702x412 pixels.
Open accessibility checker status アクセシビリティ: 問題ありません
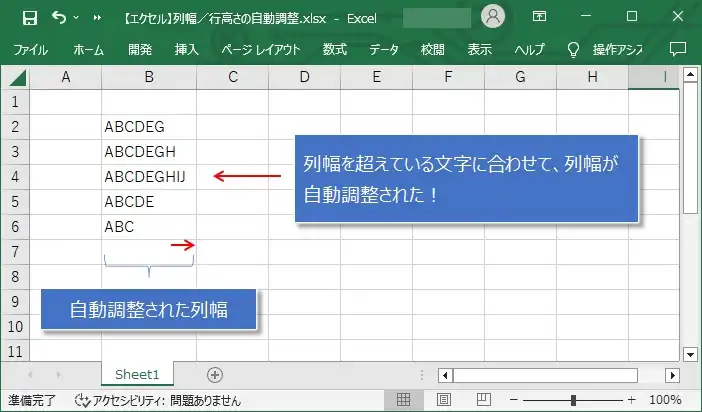158,400
